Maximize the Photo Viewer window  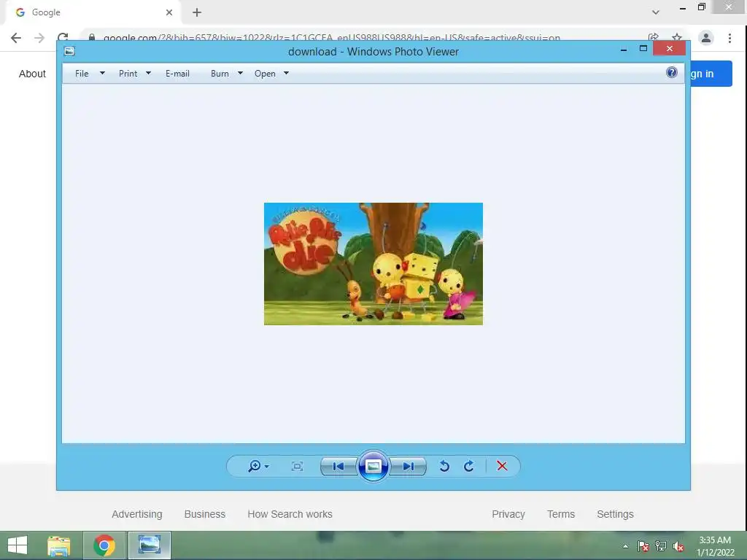(643, 49)
